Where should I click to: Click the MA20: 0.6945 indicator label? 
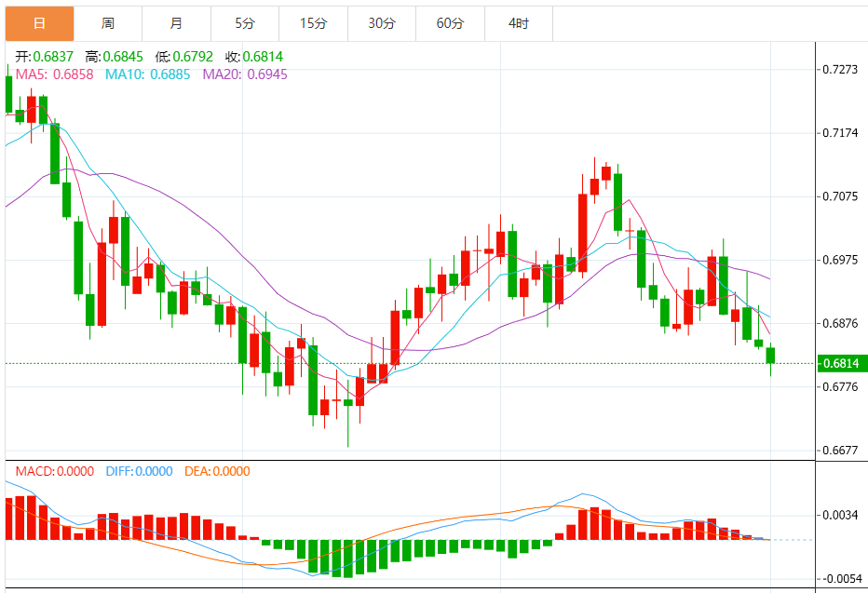245,74
